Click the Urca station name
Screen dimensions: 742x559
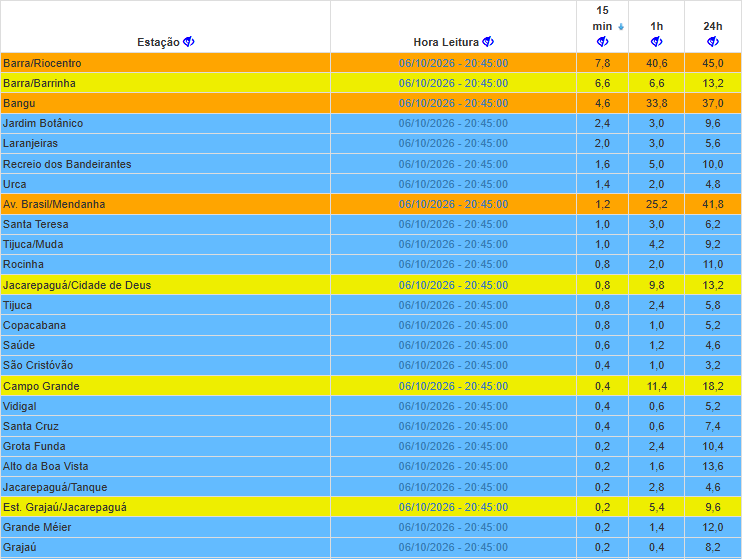tap(15, 184)
